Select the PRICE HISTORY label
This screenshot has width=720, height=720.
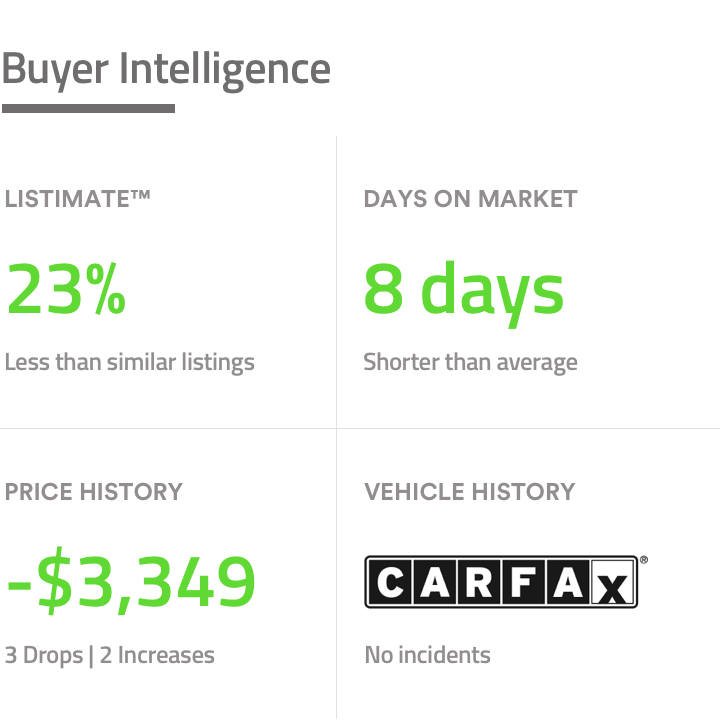(94, 492)
